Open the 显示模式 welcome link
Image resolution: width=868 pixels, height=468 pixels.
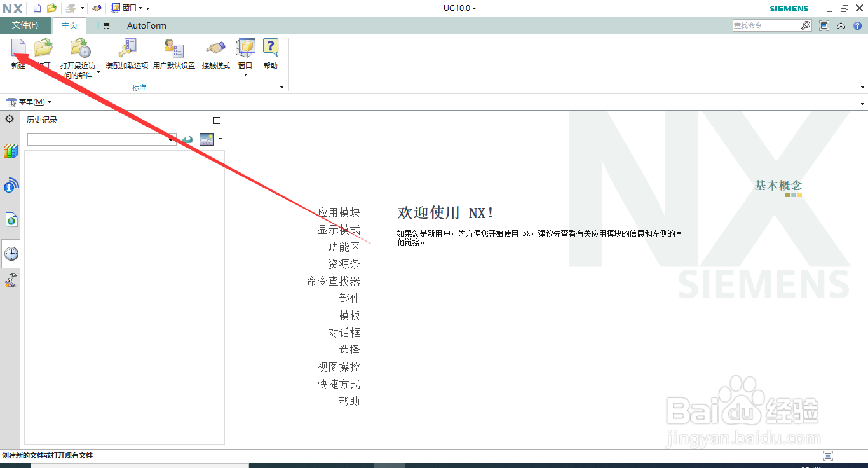(x=339, y=230)
